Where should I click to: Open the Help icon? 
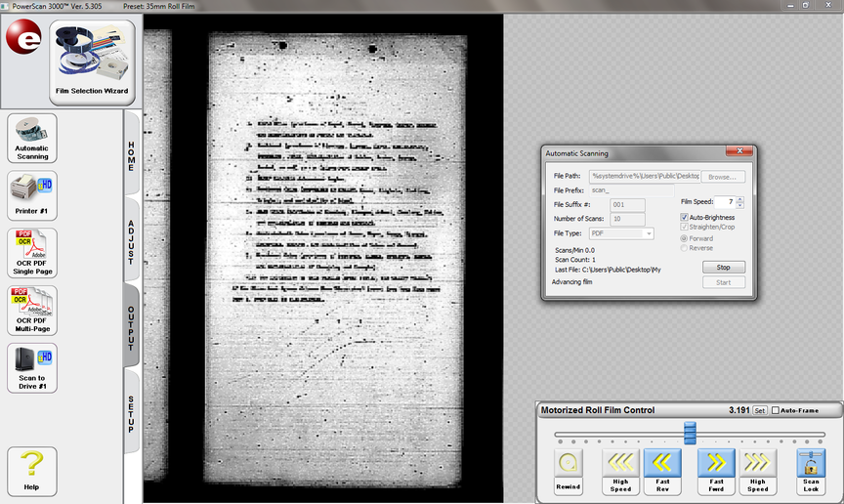coord(32,470)
